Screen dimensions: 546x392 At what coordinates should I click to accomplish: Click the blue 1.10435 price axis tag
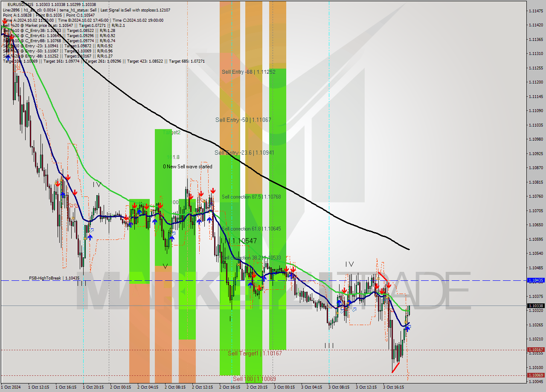[x=536, y=280]
